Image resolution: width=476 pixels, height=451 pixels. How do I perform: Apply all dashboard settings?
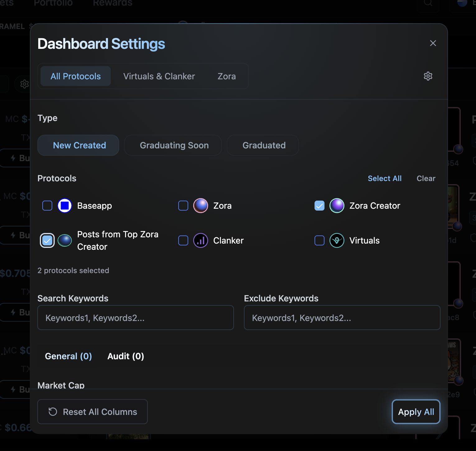pos(416,412)
